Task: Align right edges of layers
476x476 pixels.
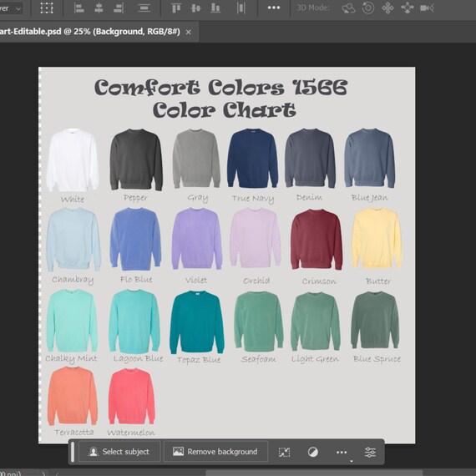Action: [118, 8]
